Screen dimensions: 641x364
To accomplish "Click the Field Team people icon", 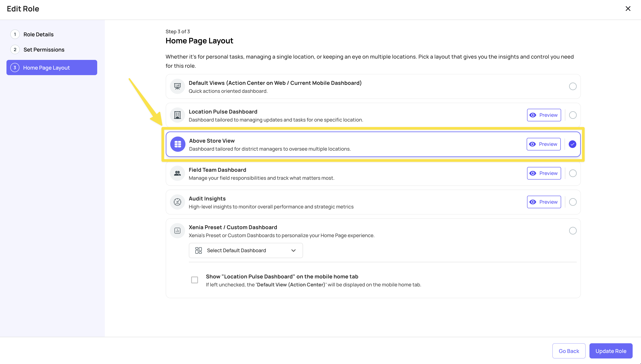I will point(177,173).
